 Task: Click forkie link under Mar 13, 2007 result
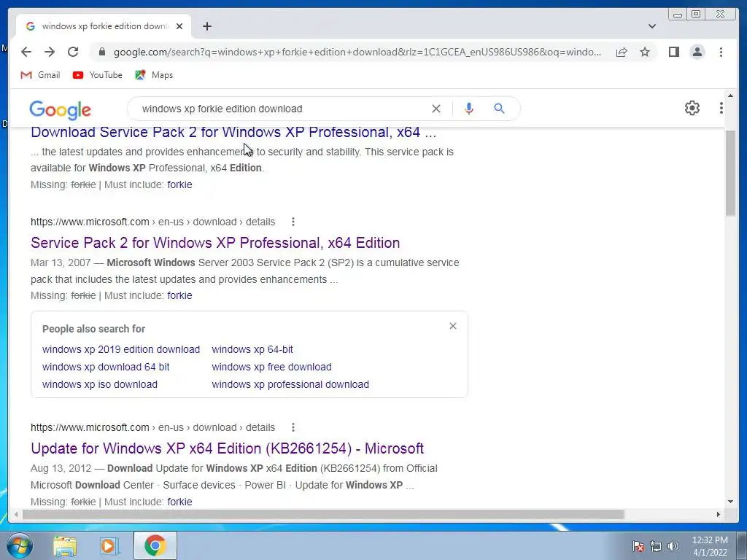[x=179, y=296]
